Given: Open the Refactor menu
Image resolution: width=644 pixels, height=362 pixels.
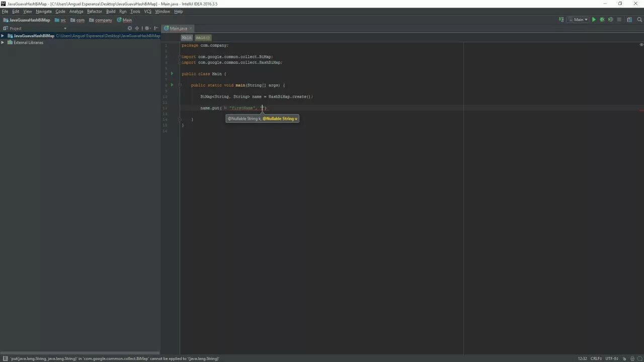Looking at the screenshot, I should click(94, 11).
